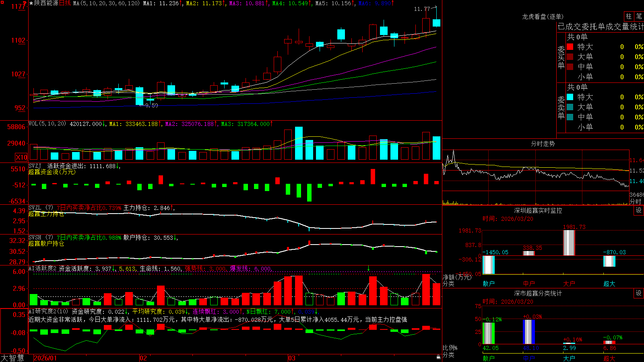The image size is (644, 362).
Task: Open 设 settings for 深市超赢分类统计
Action: (639, 293)
